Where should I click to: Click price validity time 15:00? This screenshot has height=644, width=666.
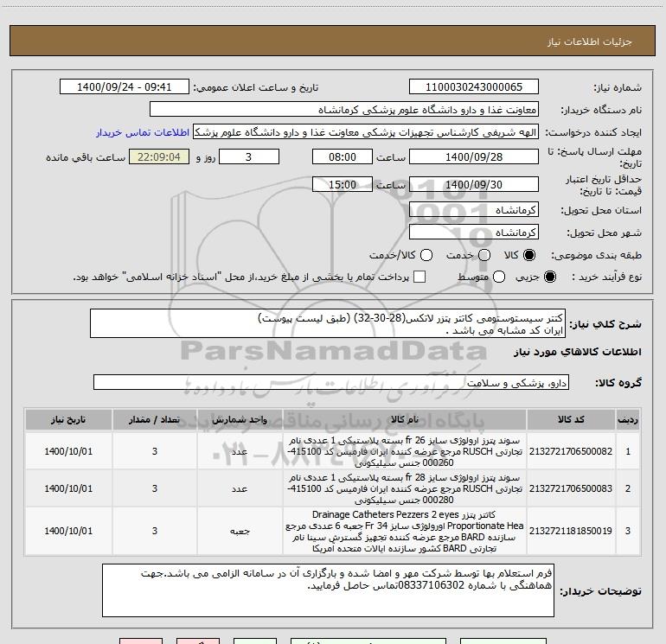click(343, 184)
